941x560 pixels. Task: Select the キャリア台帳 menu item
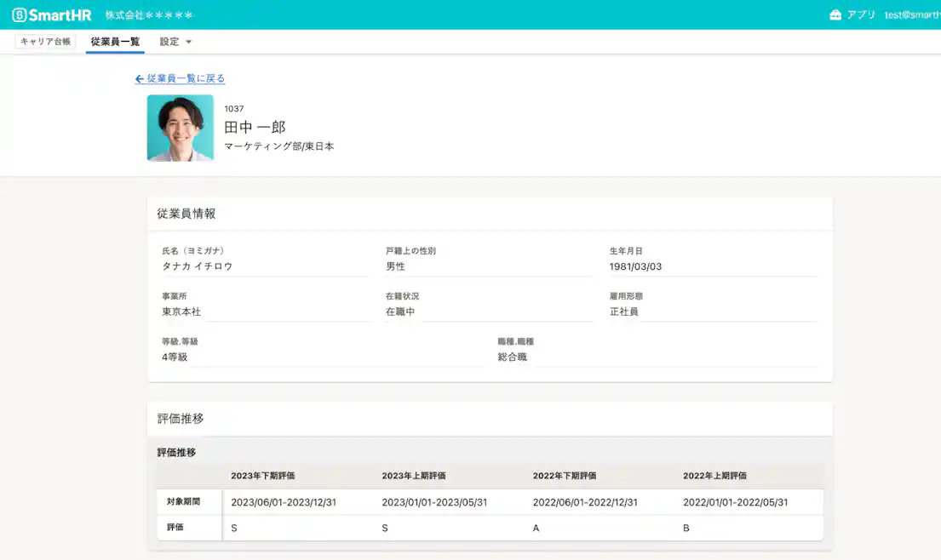(x=44, y=41)
